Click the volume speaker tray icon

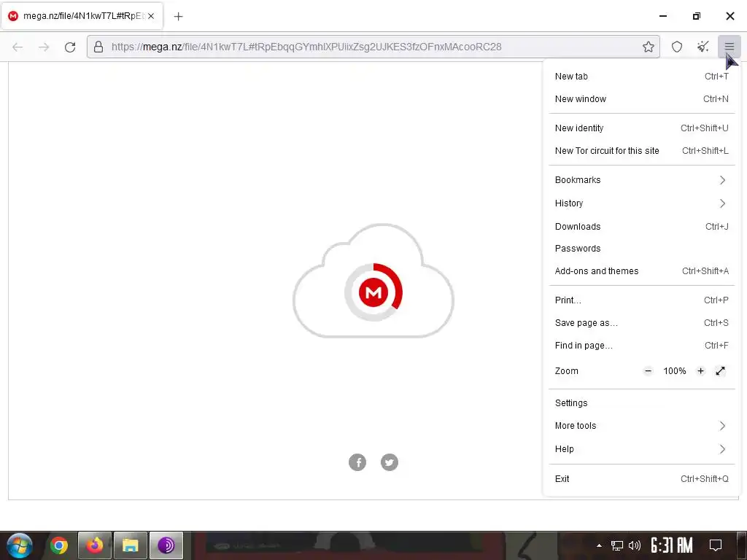tap(635, 545)
